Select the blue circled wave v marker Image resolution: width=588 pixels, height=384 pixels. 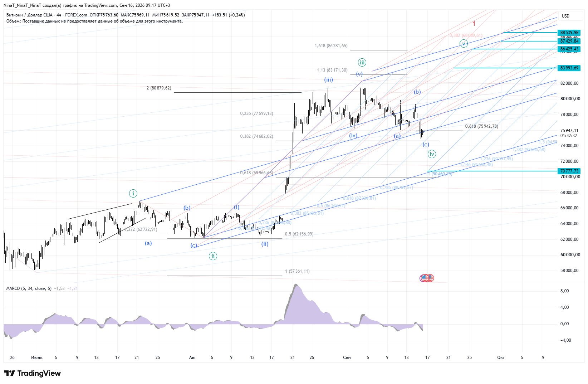[x=464, y=44]
